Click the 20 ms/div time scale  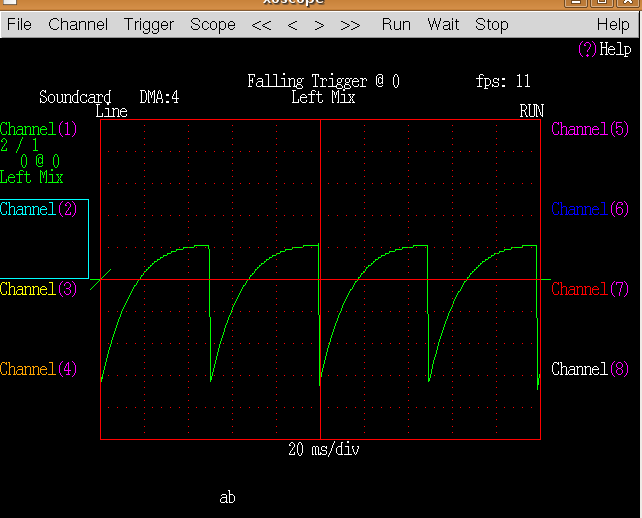click(323, 449)
